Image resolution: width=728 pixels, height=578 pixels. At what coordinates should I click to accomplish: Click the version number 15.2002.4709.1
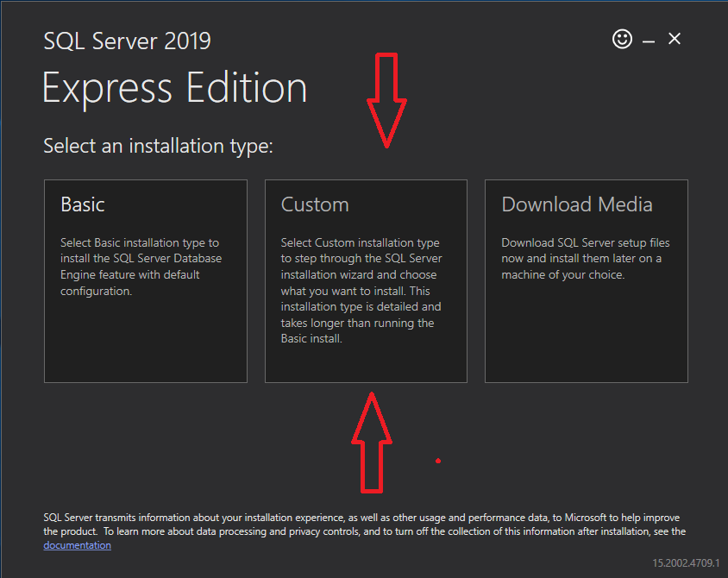coord(685,562)
